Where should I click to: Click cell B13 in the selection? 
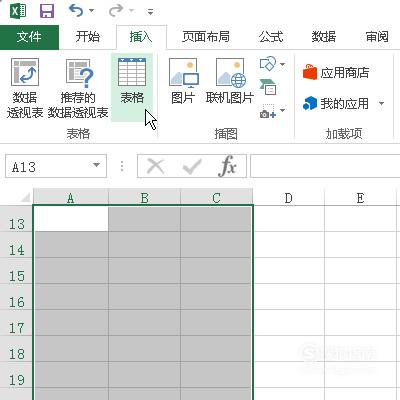click(x=144, y=219)
